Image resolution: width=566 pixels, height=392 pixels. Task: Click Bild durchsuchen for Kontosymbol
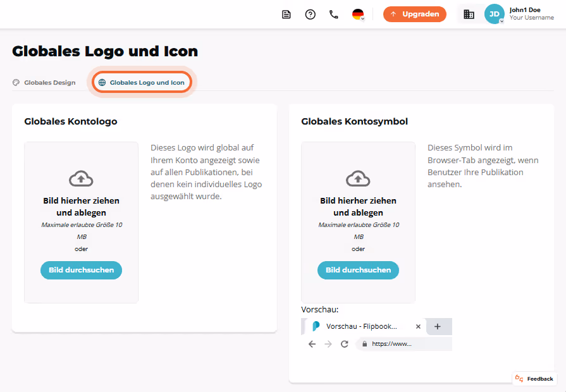tap(358, 270)
